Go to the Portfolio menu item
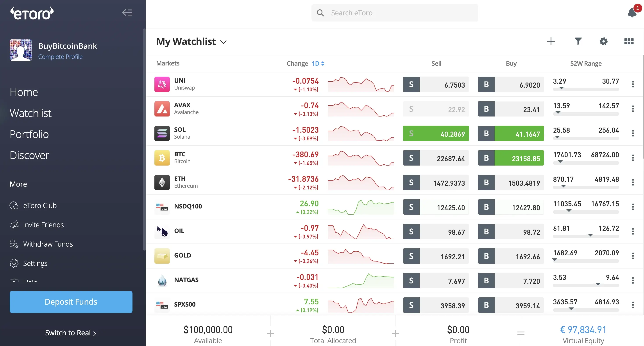The height and width of the screenshot is (346, 644). [29, 134]
